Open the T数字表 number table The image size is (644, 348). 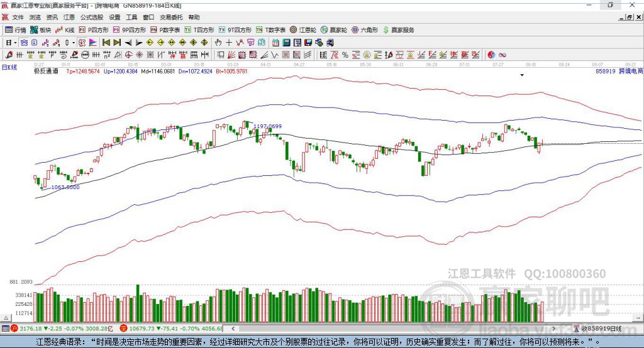(270, 30)
